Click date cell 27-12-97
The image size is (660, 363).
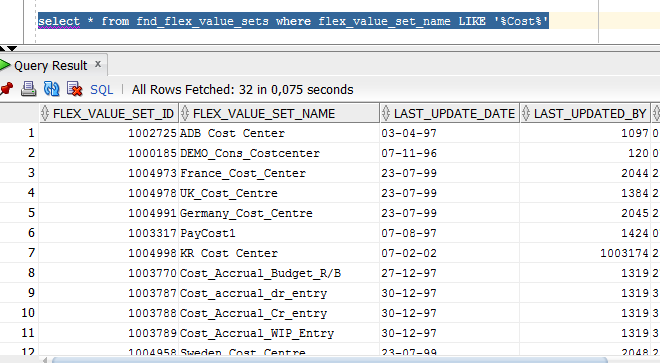[x=450, y=273]
